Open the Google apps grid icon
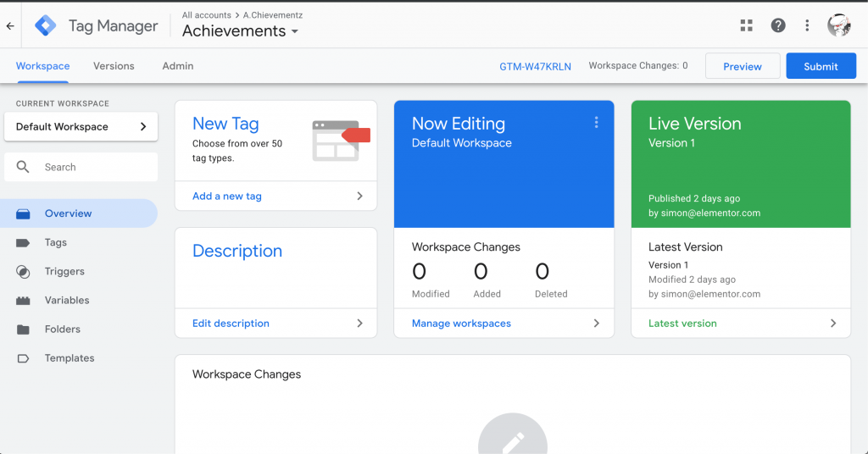 746,25
